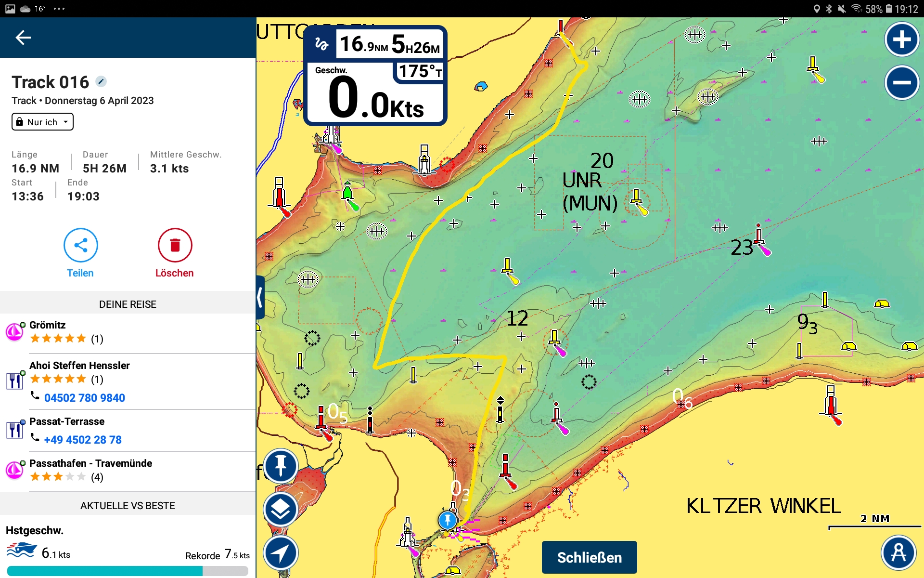Open user profile icon on map
Image resolution: width=924 pixels, height=578 pixels.
pos(898,552)
